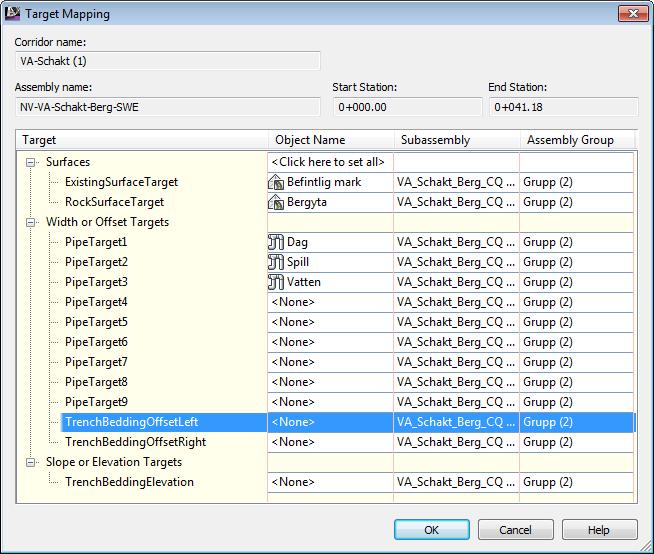Click the Befintlig mark object name
Viewport: 654px width, 554px height.
click(324, 182)
